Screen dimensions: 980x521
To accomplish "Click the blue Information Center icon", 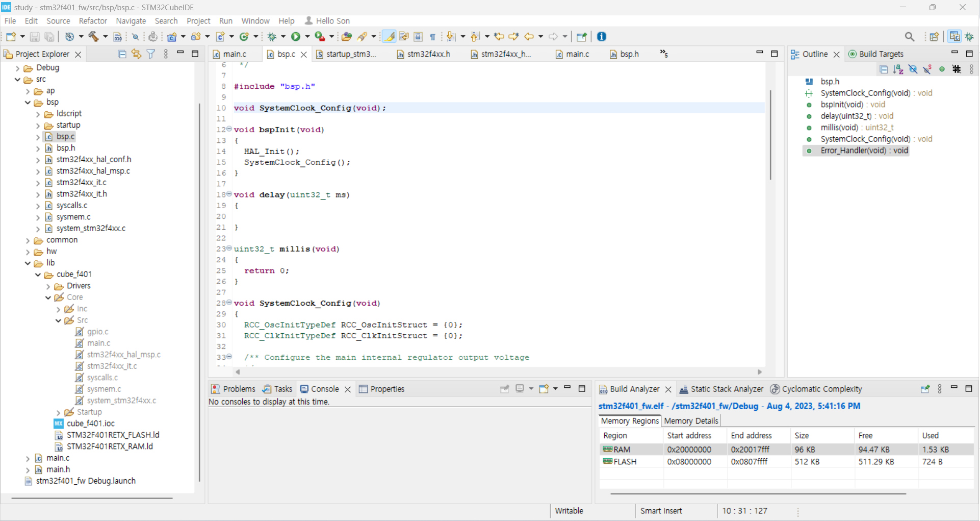I will [602, 37].
